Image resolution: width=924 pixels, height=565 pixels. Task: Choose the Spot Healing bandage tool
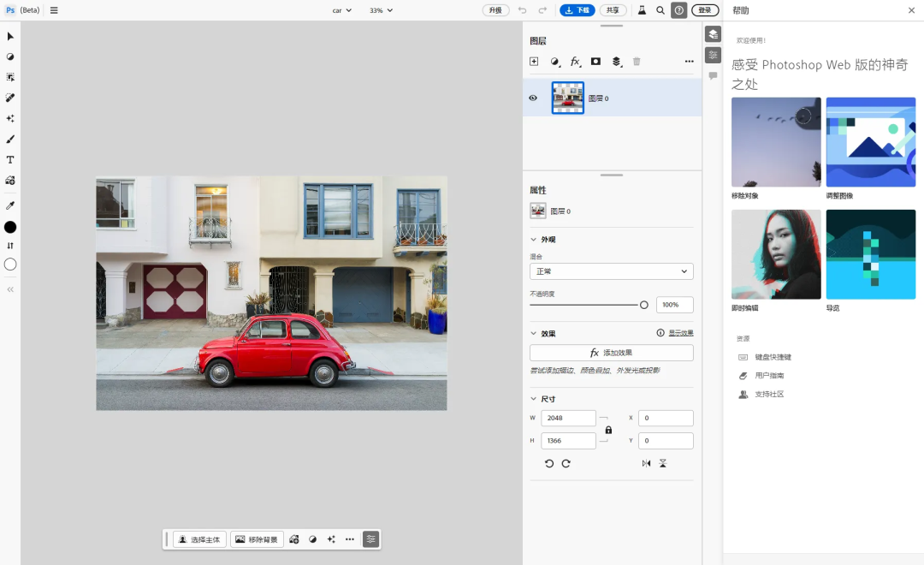(10, 98)
